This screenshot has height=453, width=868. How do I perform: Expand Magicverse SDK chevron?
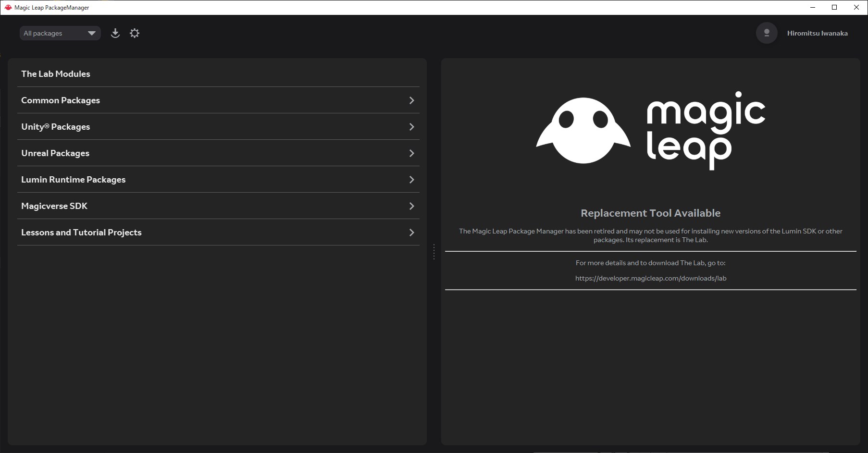click(411, 206)
